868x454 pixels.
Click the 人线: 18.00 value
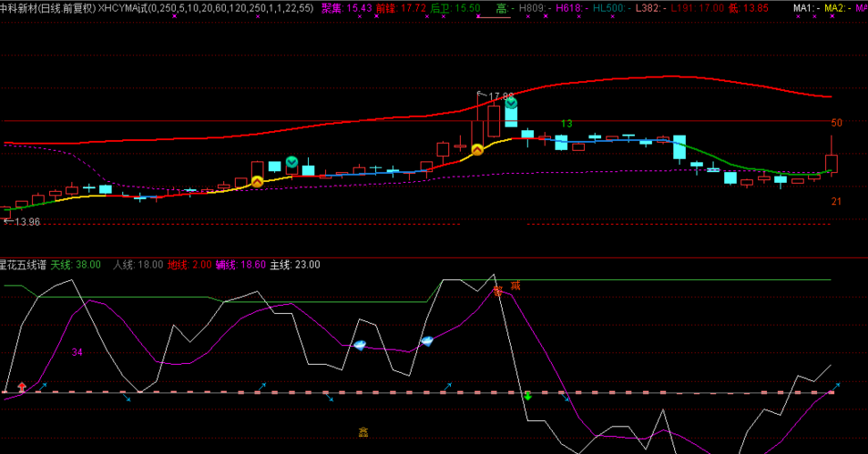pyautogui.click(x=138, y=265)
